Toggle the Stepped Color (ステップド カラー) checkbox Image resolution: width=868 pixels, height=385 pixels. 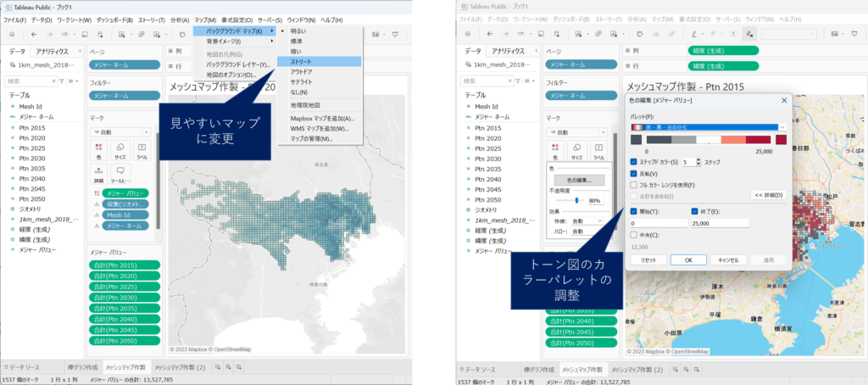click(635, 161)
